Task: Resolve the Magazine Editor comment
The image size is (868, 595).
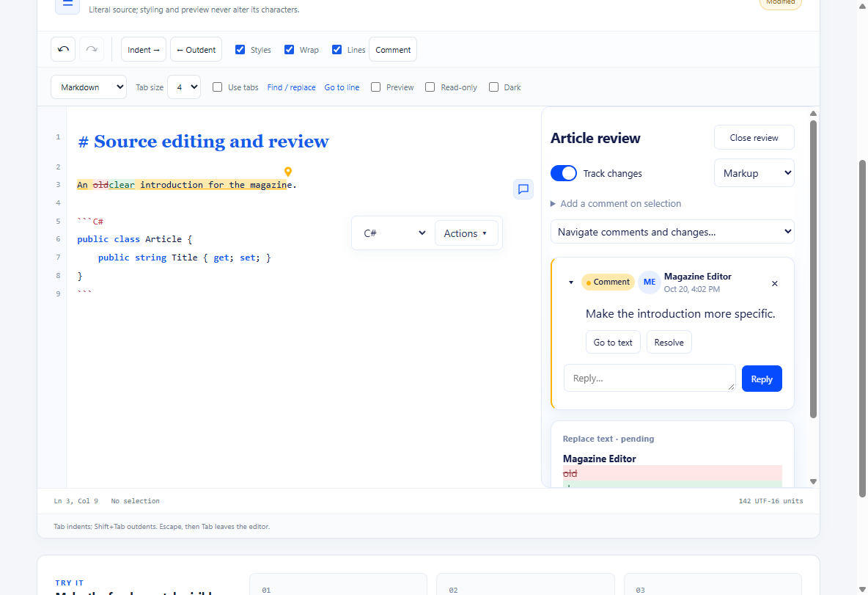Action: click(669, 343)
